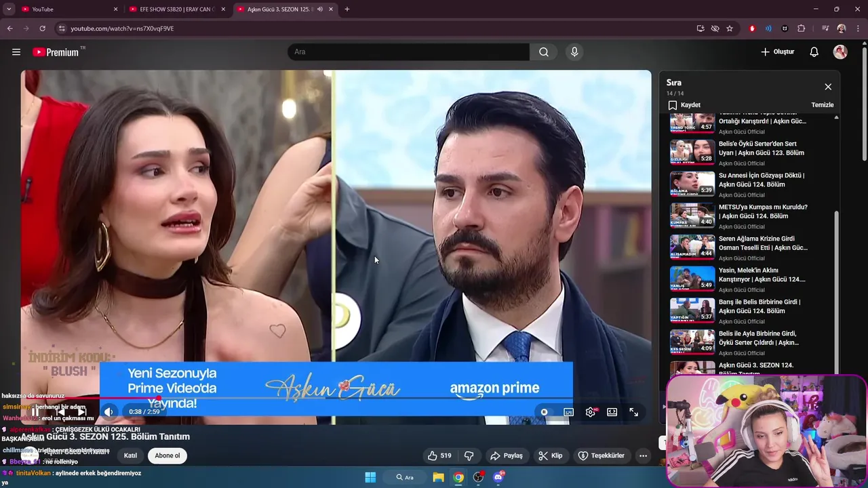Open File Explorer from the taskbar
This screenshot has height=488, width=868.
[x=439, y=477]
